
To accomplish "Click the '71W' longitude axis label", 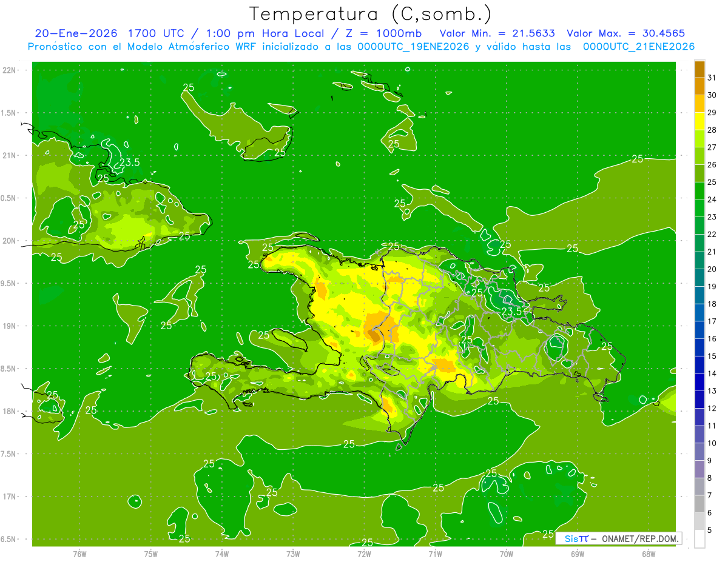I will point(435,554).
